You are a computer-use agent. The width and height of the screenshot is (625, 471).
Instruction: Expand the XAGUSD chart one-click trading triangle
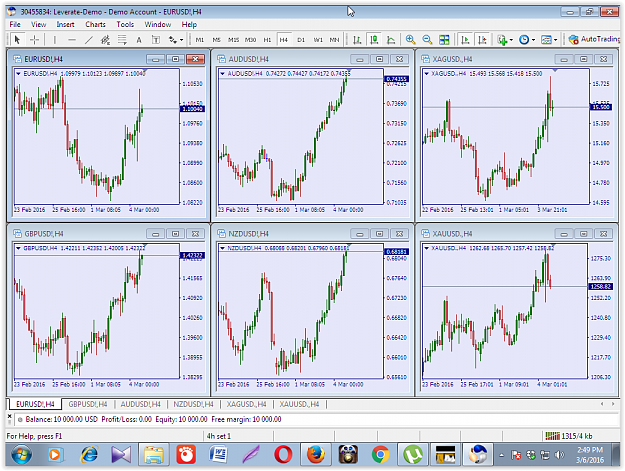pyautogui.click(x=426, y=73)
